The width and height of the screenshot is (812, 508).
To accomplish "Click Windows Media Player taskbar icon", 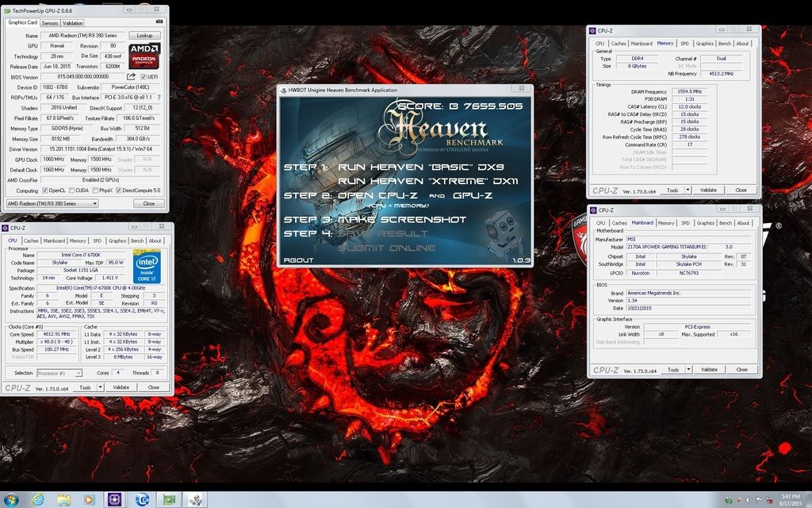I will (89, 499).
